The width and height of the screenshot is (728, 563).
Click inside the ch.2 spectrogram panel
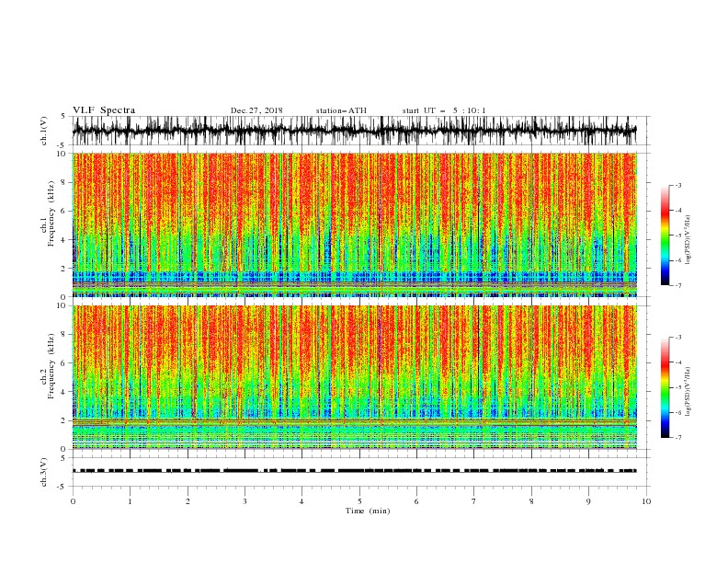coord(355,377)
